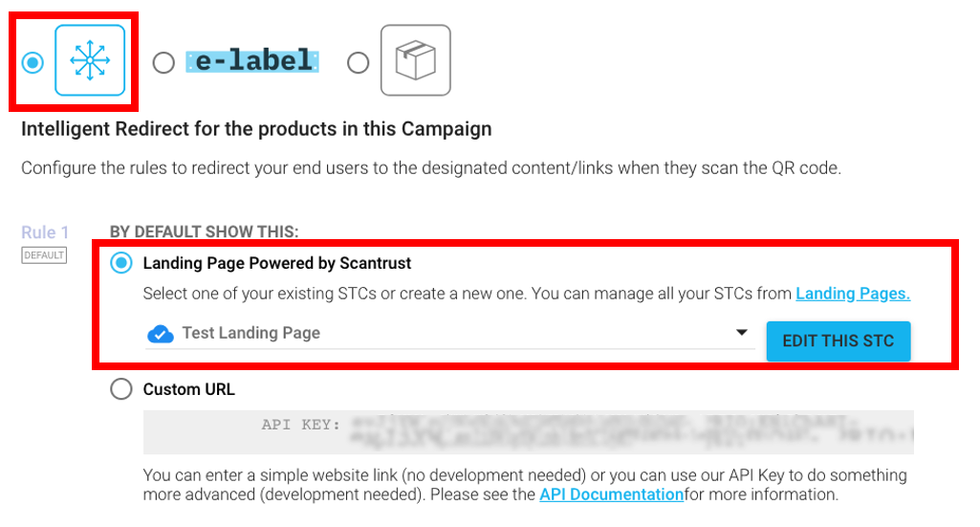980x527 pixels.
Task: Open the API Documentation link
Action: pos(611,494)
